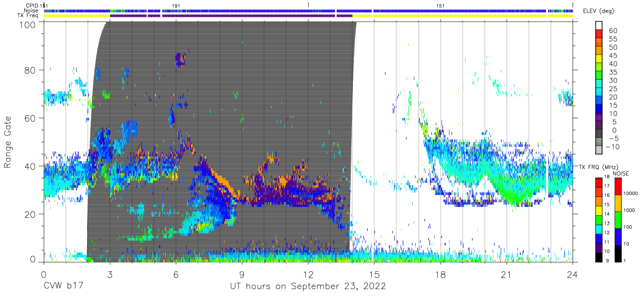The width and height of the screenshot is (644, 297).
Task: Click the '55' label on the ELEV scale
Action: 613,39
